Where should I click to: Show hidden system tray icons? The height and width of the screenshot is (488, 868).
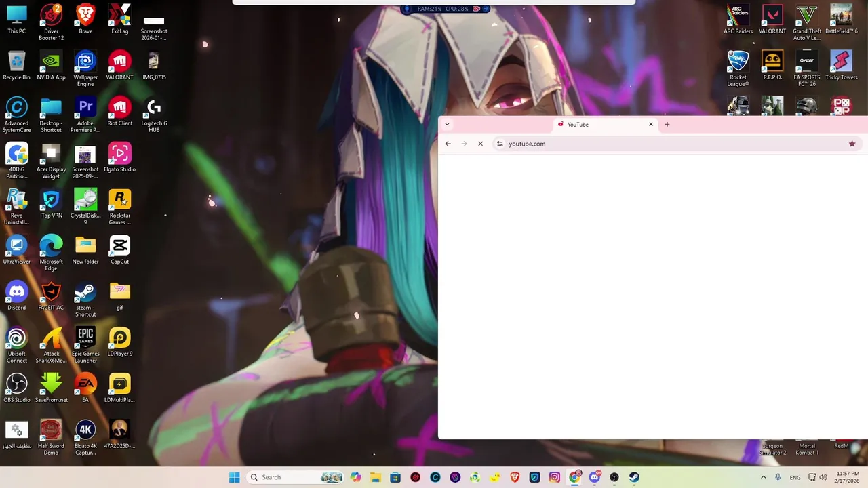pos(764,477)
